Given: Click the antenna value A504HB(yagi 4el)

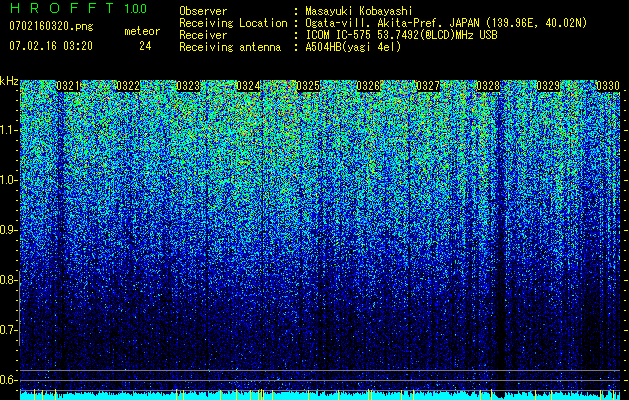Looking at the screenshot, I should tap(353, 47).
